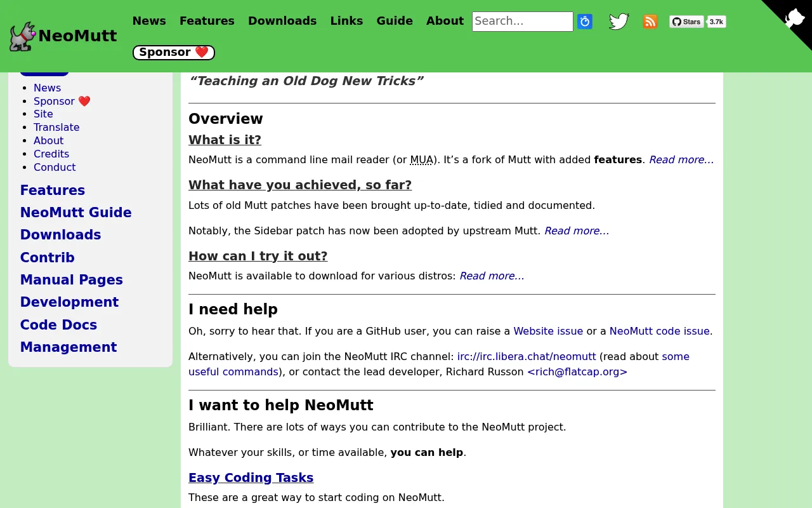This screenshot has width=812, height=508.
Task: Open NeoMutt Guide in sidebar
Action: [76, 213]
